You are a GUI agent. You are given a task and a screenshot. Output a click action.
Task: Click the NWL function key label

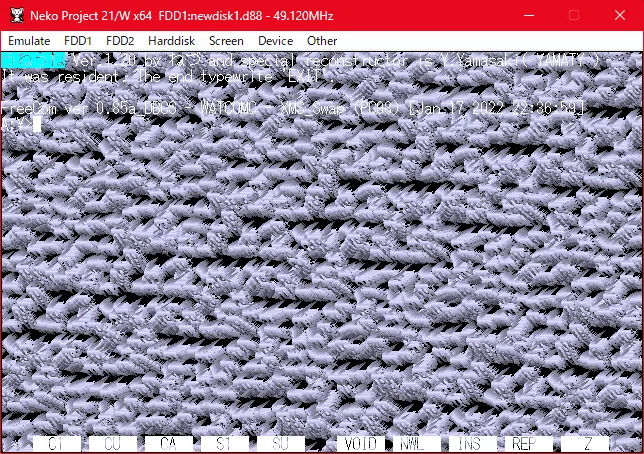coord(416,443)
